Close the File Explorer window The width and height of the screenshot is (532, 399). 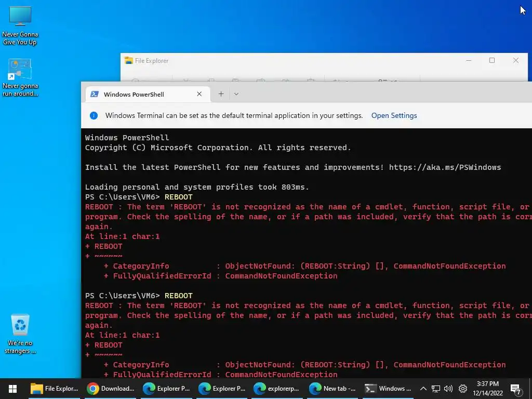coord(516,60)
